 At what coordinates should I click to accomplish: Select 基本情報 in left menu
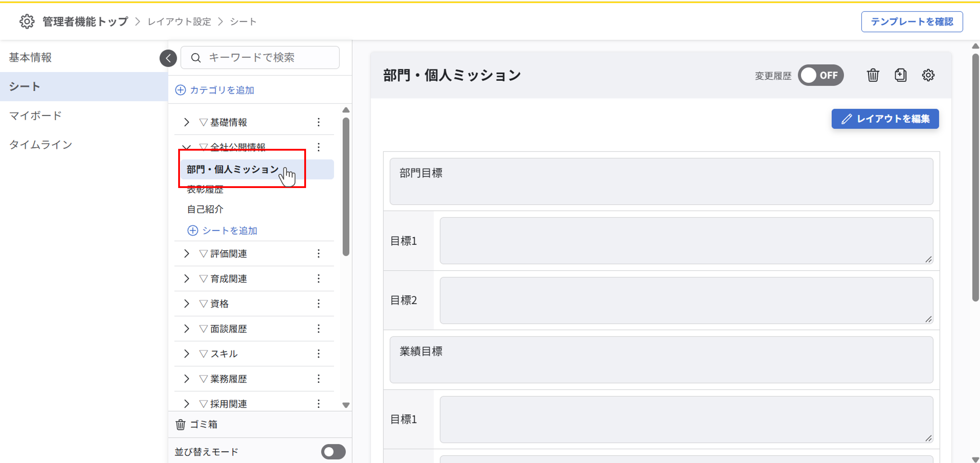pyautogui.click(x=84, y=57)
